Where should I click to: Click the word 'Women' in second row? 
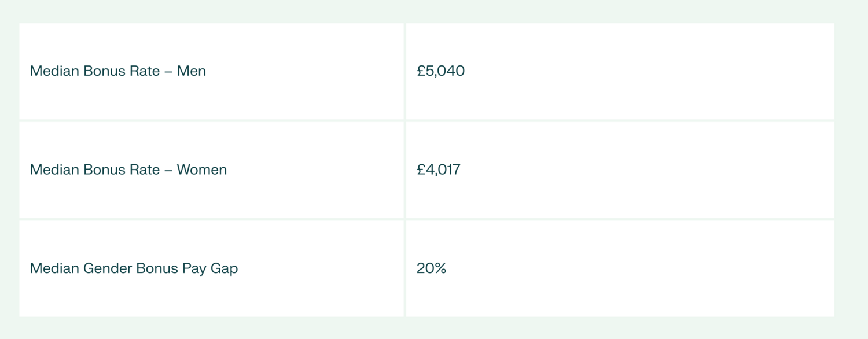(x=202, y=170)
